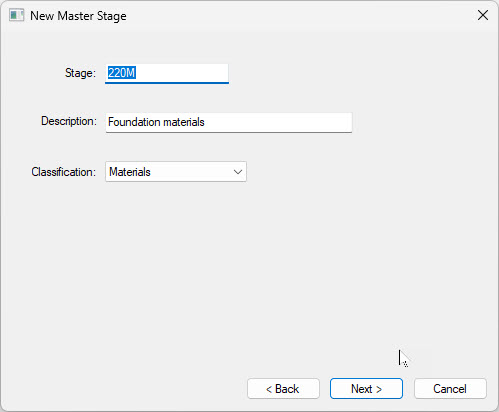This screenshot has width=499, height=412.
Task: Click the application icon in title bar
Action: pos(16,15)
